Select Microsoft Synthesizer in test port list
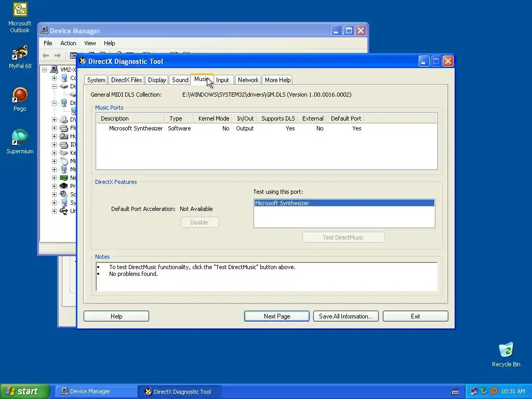The height and width of the screenshot is (399, 532). point(344,203)
